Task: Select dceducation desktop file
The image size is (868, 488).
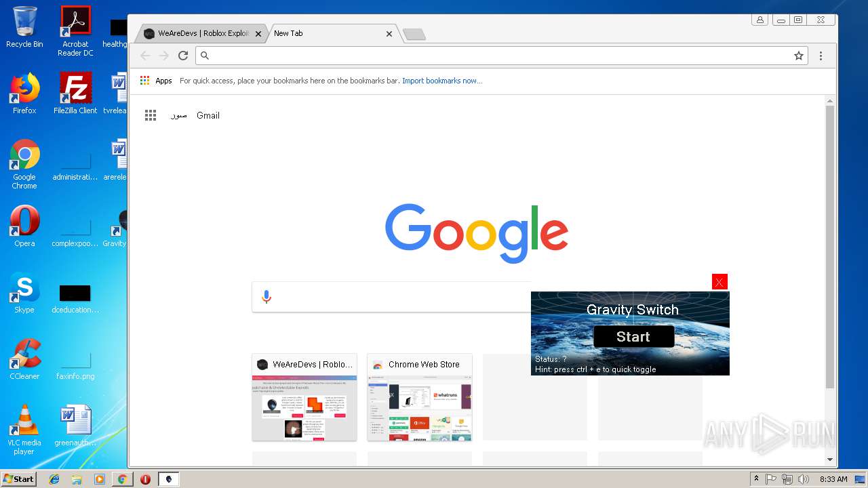Action: pyautogui.click(x=75, y=299)
